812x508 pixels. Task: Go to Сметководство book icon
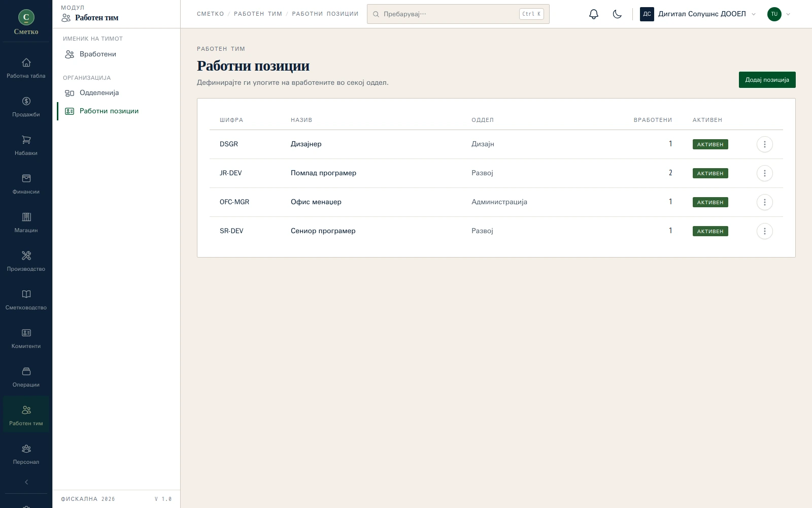pos(26,294)
